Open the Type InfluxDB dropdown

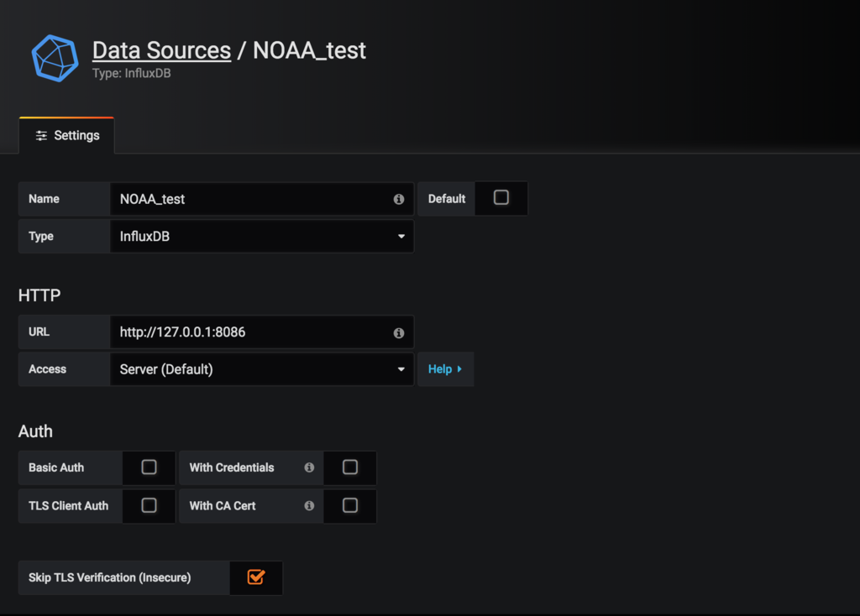click(x=262, y=236)
